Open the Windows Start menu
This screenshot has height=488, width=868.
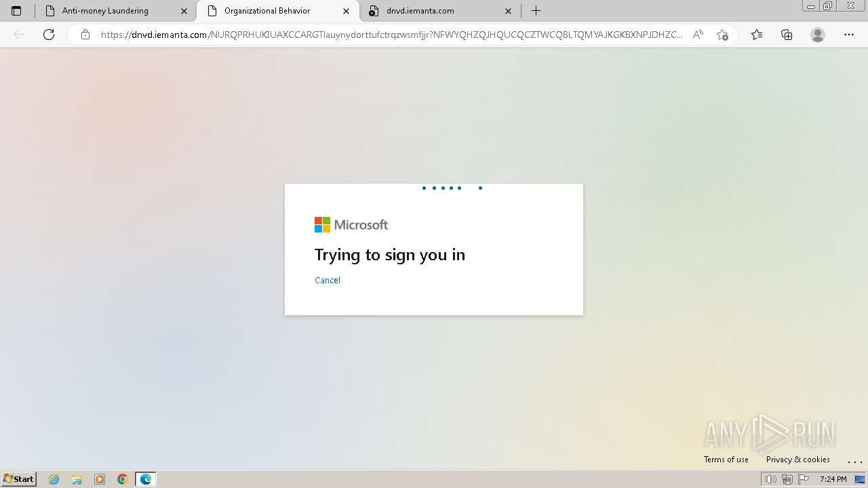pos(19,479)
